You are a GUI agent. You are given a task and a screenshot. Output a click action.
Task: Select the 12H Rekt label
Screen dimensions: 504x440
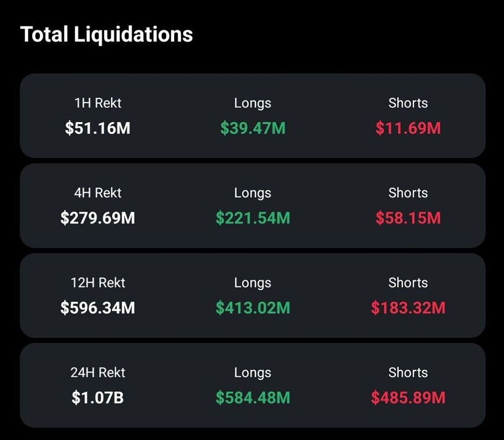tap(98, 283)
